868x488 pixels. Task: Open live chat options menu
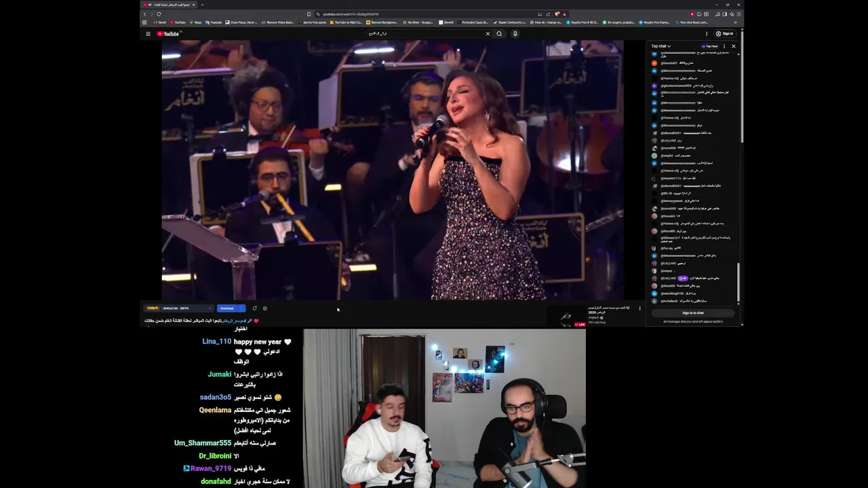click(724, 46)
